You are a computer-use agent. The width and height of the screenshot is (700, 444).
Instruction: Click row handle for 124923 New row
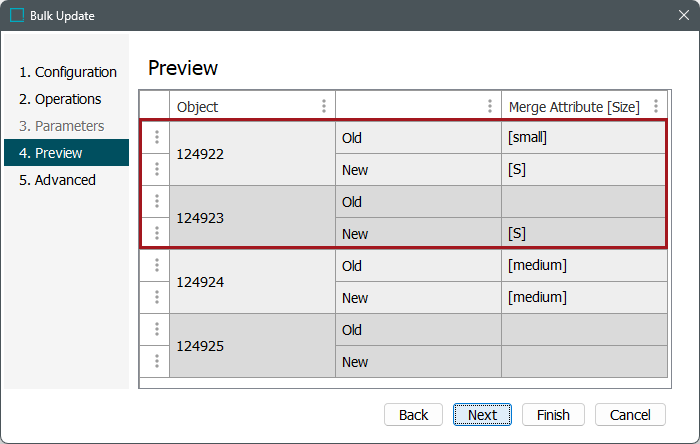pos(156,234)
